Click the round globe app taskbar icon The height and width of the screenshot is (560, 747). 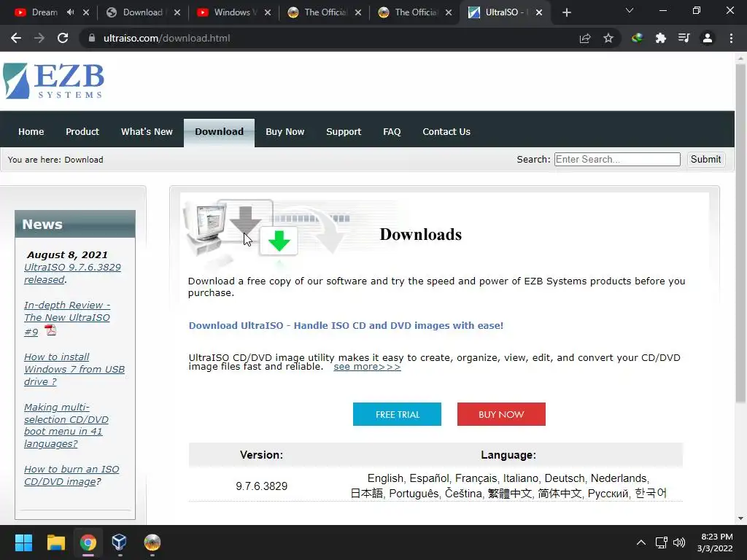point(152,542)
